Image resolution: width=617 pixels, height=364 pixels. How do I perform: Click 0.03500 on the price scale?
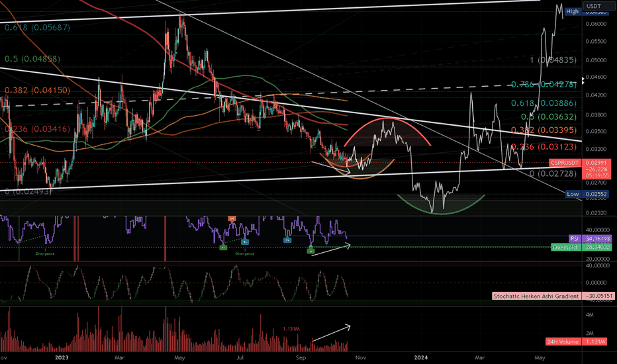click(596, 132)
